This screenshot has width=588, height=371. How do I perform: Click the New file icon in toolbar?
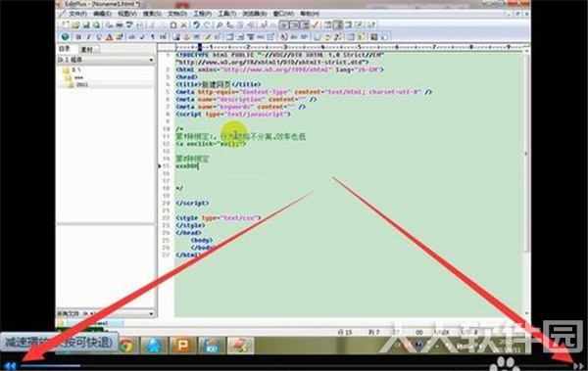pyautogui.click(x=66, y=25)
